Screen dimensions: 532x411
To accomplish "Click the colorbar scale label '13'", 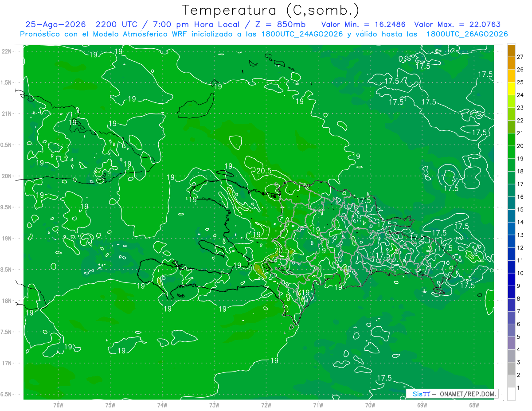I will (x=520, y=235).
